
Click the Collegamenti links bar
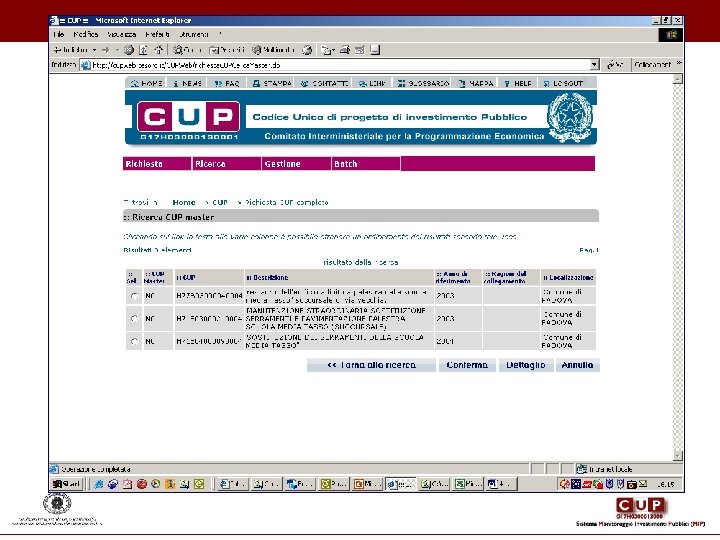[x=652, y=65]
